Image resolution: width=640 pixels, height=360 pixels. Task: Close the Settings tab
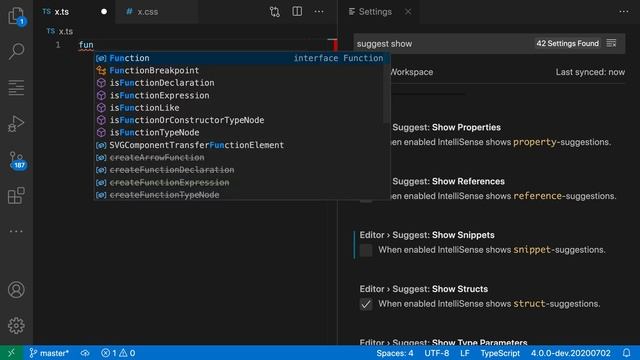pyautogui.click(x=408, y=12)
